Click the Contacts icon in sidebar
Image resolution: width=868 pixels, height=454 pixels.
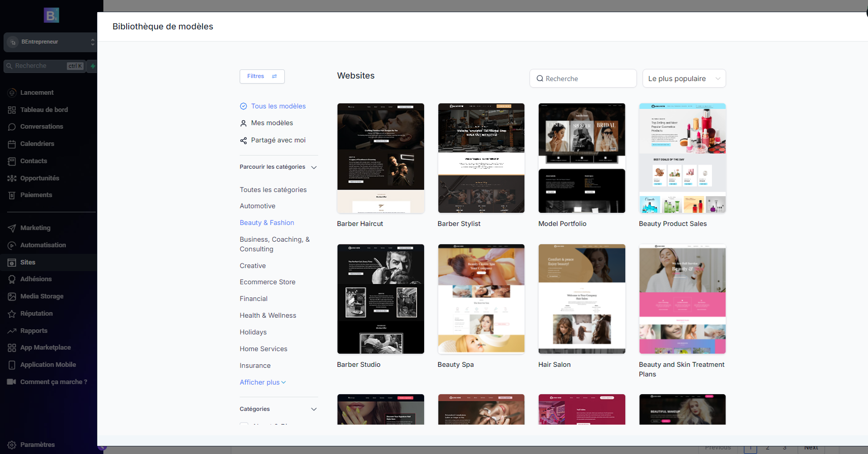click(x=12, y=161)
